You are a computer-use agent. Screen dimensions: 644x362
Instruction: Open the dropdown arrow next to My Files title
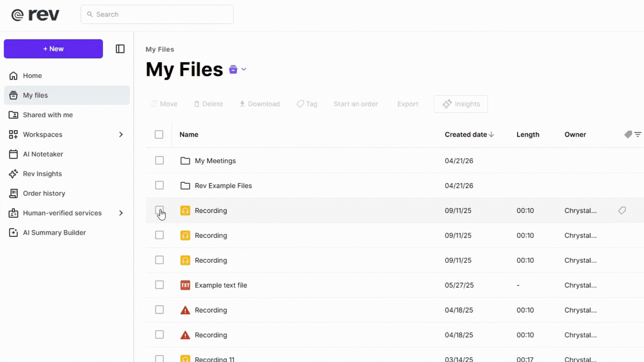point(244,69)
